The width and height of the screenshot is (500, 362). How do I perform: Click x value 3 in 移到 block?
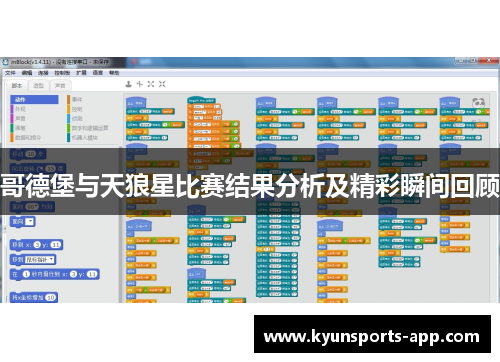pos(37,245)
